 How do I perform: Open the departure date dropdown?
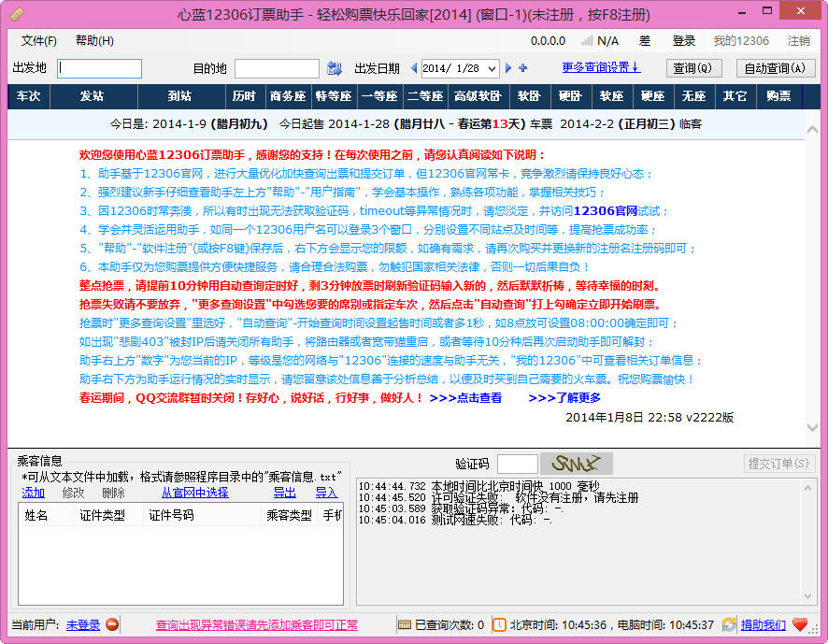tap(493, 68)
